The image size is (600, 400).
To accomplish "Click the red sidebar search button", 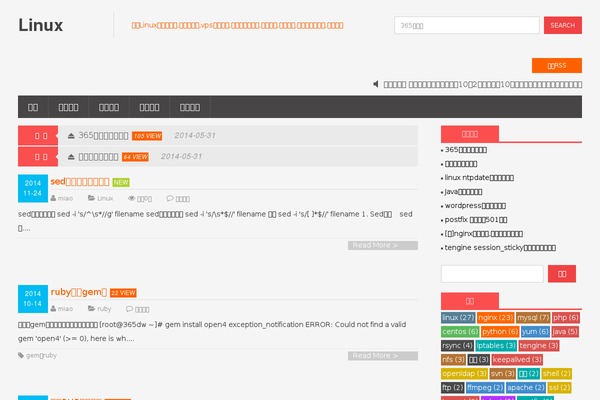I will 562,274.
